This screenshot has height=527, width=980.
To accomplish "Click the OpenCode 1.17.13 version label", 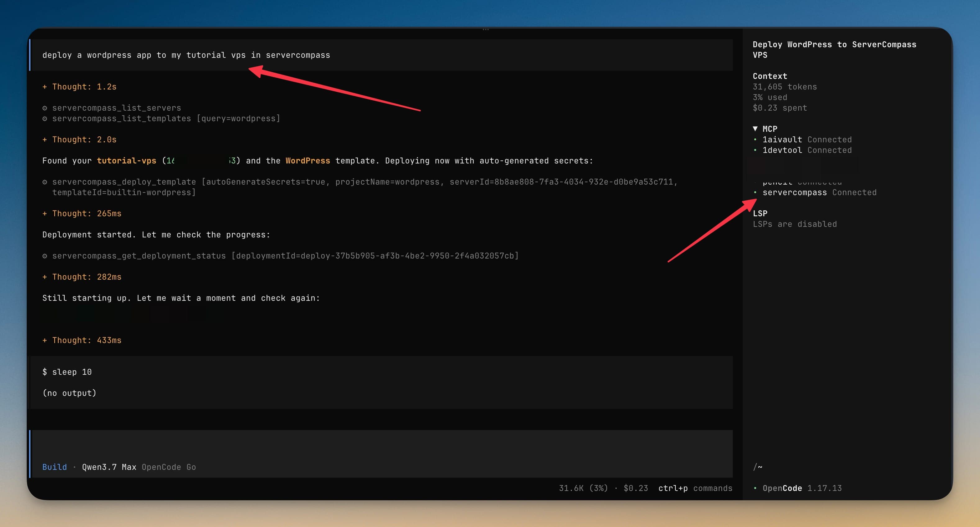I will pos(802,488).
